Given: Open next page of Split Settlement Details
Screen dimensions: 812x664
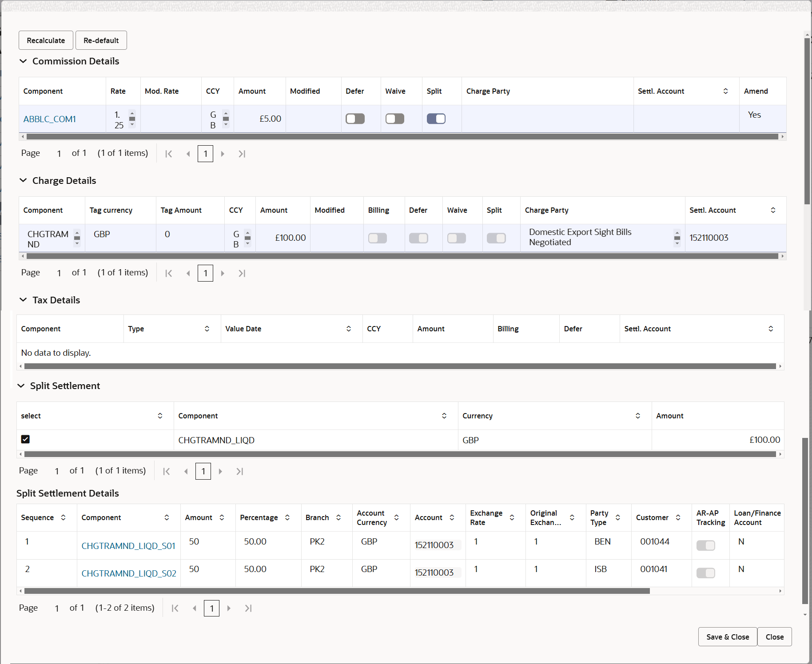Looking at the screenshot, I should pos(229,608).
